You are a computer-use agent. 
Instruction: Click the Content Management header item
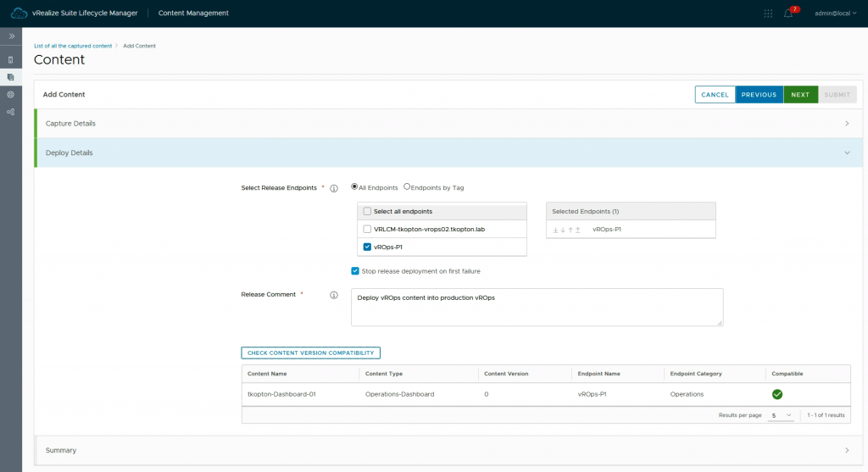(193, 13)
